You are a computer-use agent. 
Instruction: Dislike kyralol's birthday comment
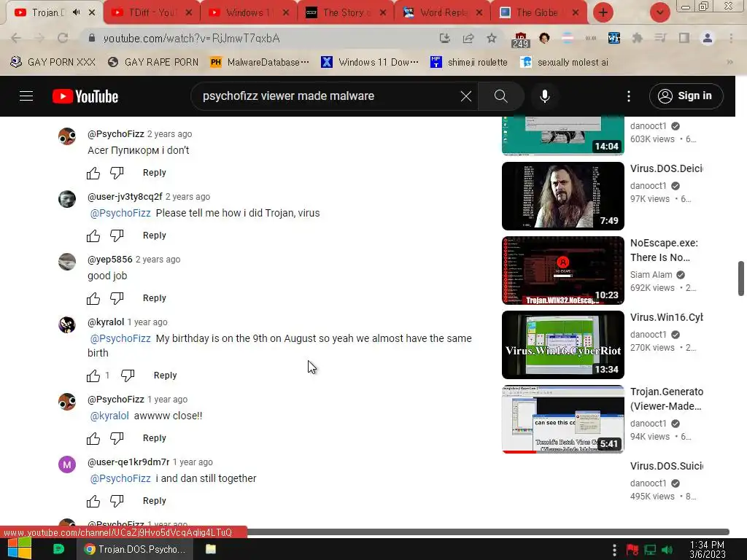[128, 376]
